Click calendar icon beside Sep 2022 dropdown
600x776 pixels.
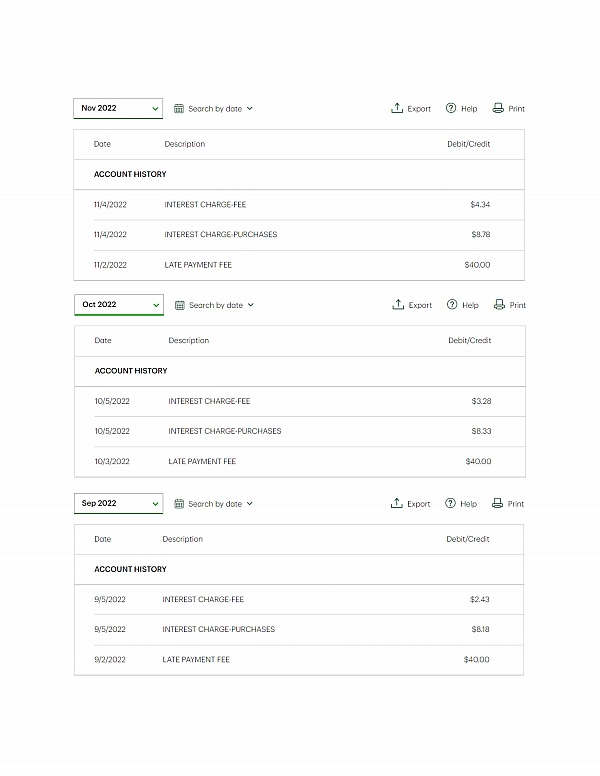pyautogui.click(x=179, y=504)
